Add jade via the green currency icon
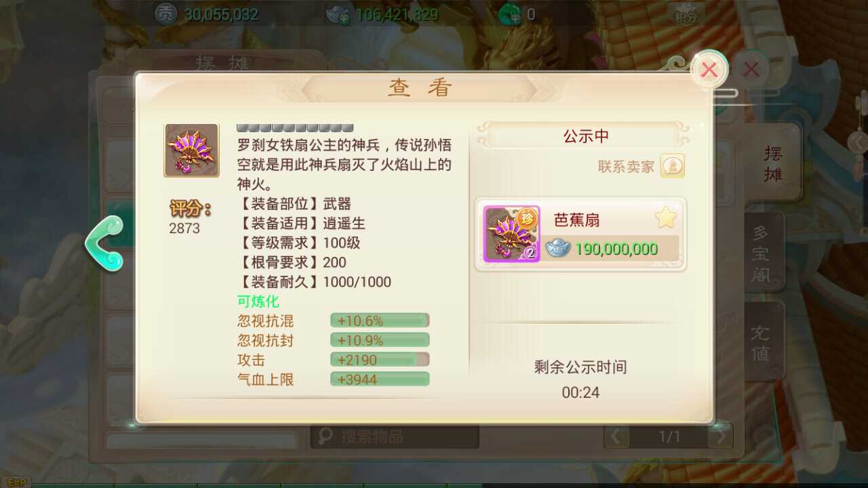The height and width of the screenshot is (488, 868). [x=509, y=14]
